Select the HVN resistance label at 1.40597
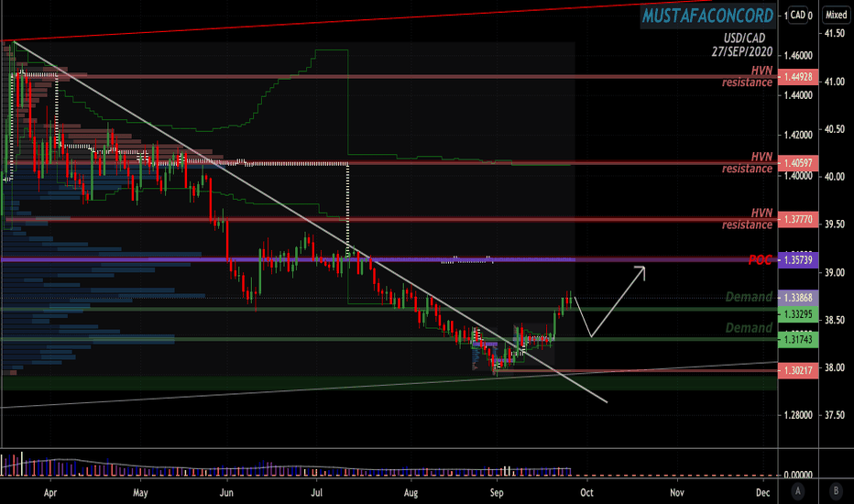The width and height of the screenshot is (854, 504). [x=748, y=162]
